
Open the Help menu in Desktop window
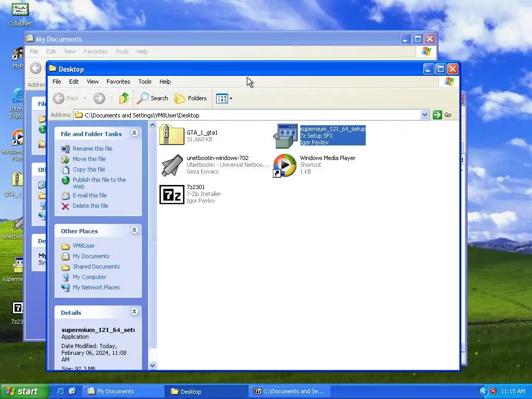[x=165, y=82]
